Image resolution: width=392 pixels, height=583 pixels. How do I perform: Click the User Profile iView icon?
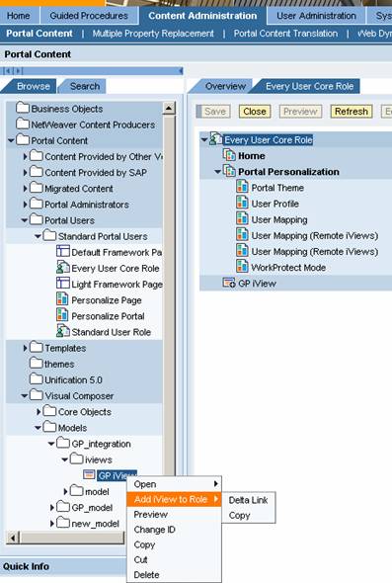coord(242,203)
